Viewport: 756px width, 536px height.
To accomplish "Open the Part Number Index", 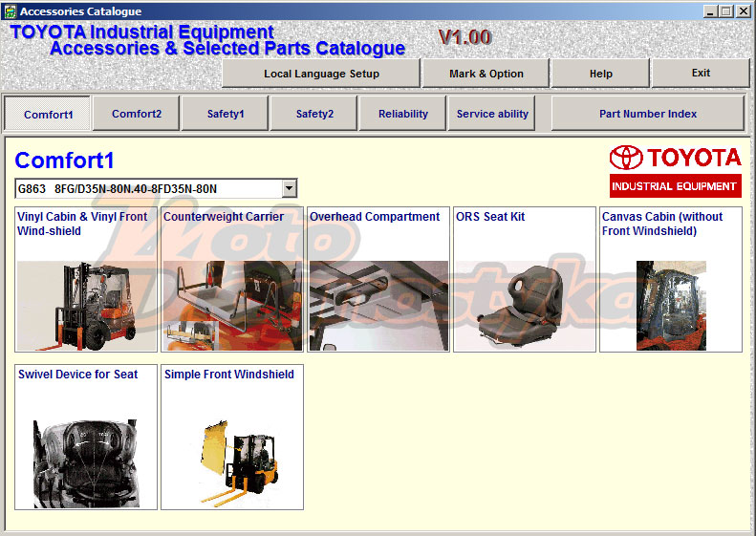I will coord(648,114).
